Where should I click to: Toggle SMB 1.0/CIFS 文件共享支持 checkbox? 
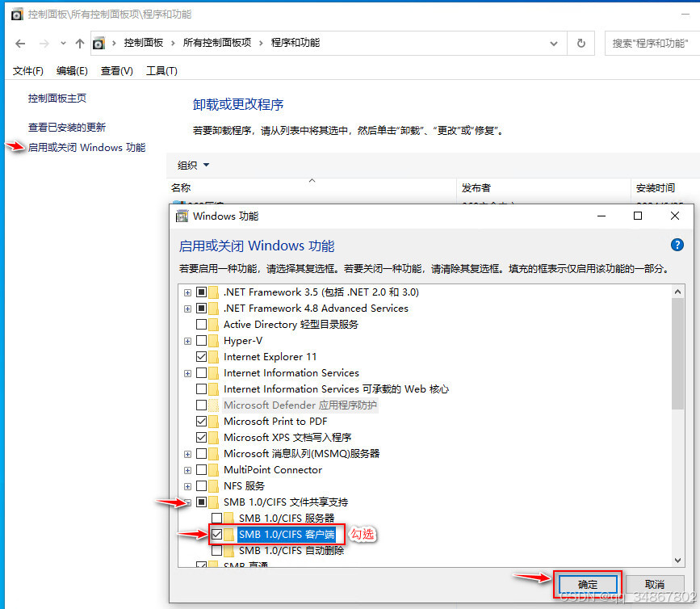pyautogui.click(x=201, y=502)
